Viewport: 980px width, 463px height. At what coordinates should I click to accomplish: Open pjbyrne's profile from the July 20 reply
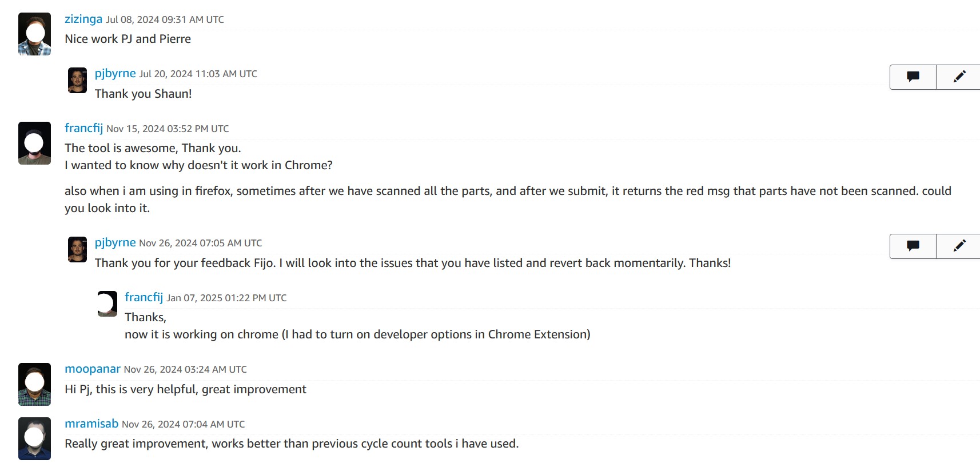click(x=115, y=73)
